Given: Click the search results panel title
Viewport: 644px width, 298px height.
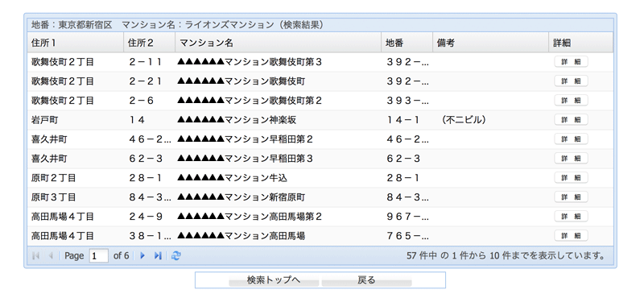Looking at the screenshot, I should click(177, 25).
